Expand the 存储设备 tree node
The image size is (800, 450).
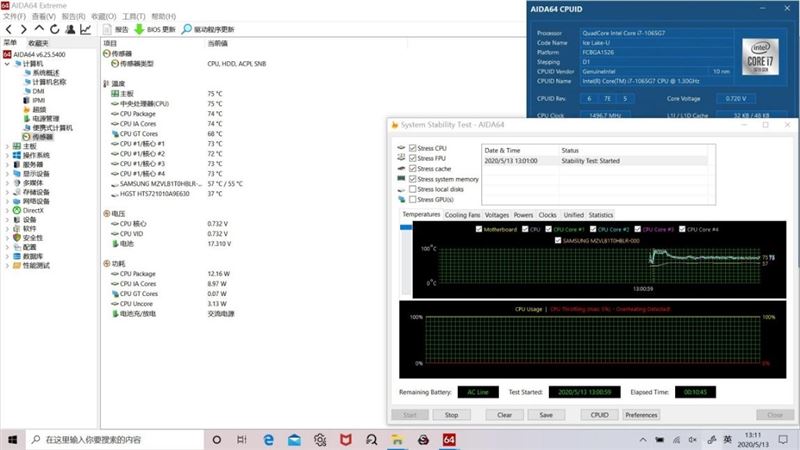(7, 192)
